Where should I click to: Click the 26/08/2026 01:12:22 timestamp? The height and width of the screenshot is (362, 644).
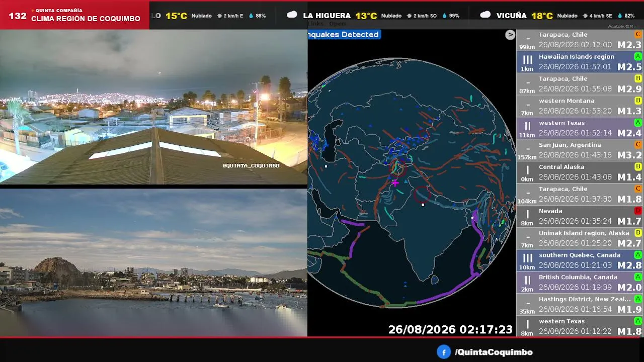575,331
